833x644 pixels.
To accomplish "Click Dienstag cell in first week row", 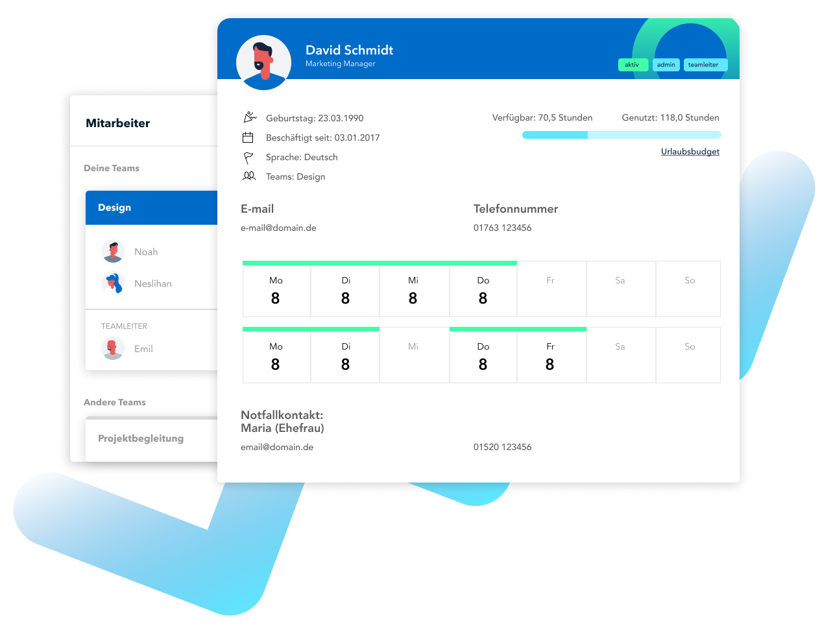I will 345,289.
